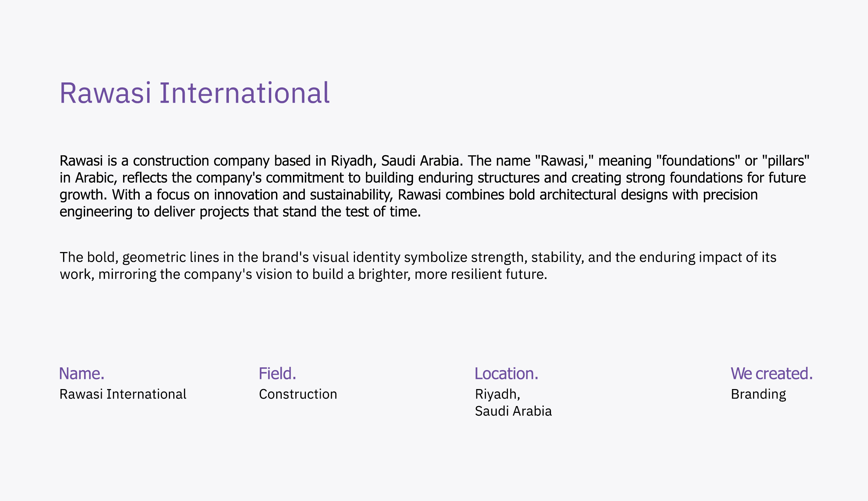868x501 pixels.
Task: Click Rawasi International under the Name label
Action: coord(123,394)
